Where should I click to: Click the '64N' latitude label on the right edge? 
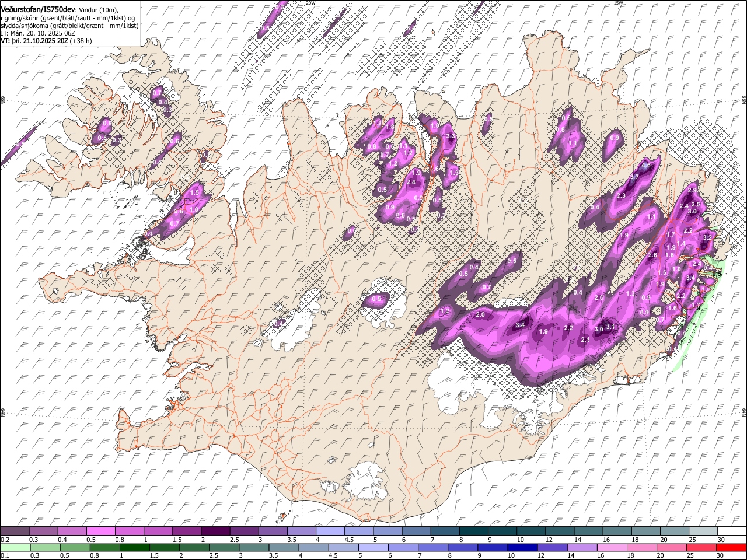tap(744, 413)
